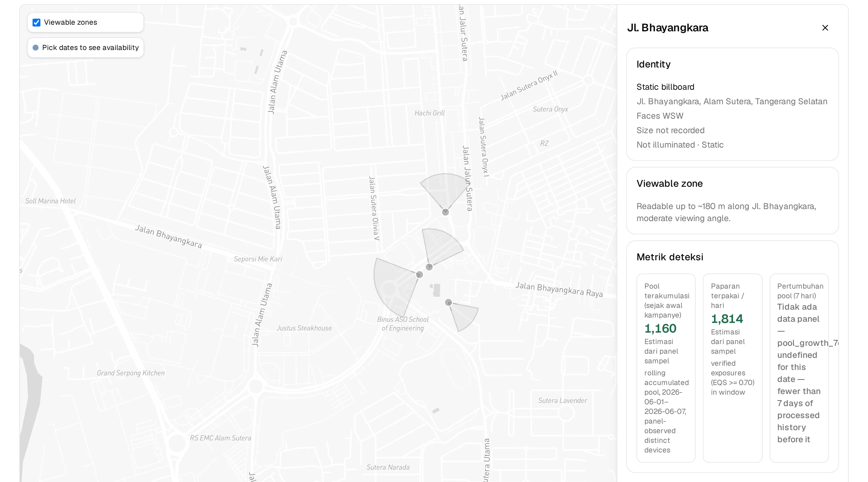Click the southeast-facing viewable zone wedge
This screenshot has width=868, height=482.
465,315
